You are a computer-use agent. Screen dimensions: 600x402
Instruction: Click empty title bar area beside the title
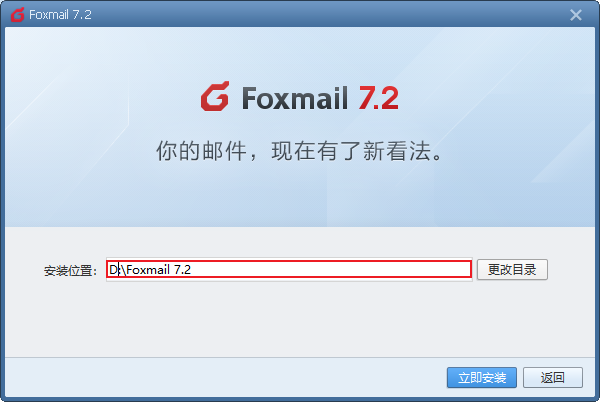coord(325,15)
